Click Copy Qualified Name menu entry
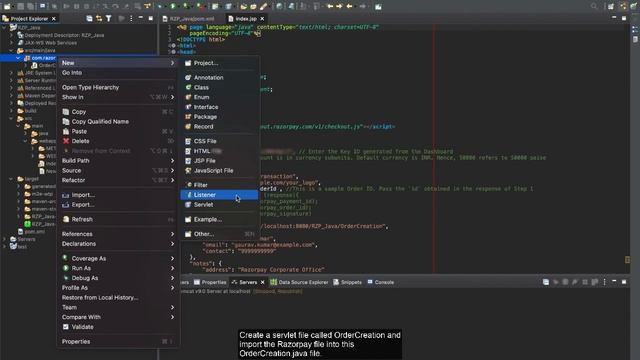This screenshot has width=640, height=360. pyautogui.click(x=118, y=122)
